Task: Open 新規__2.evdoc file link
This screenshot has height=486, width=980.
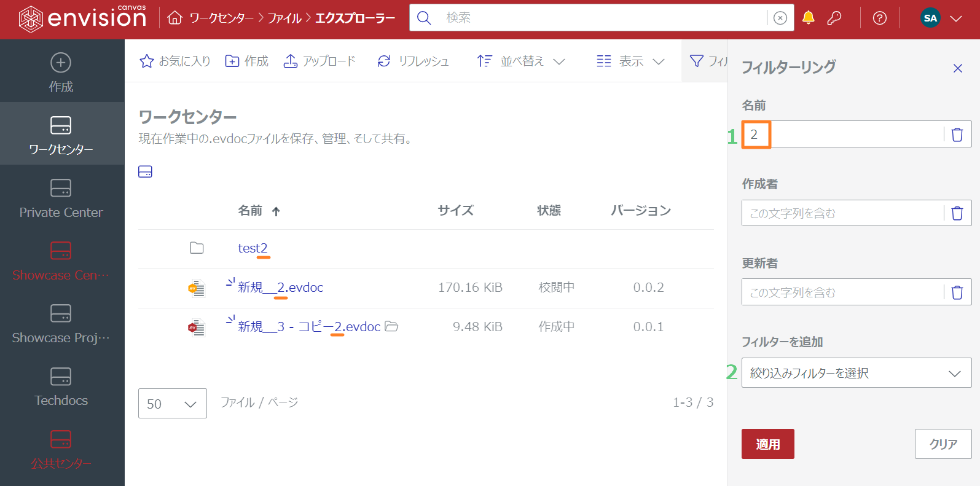Action: click(280, 288)
